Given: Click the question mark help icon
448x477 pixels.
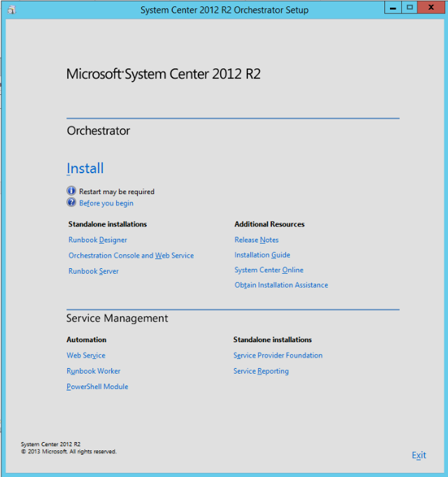Looking at the screenshot, I should [71, 203].
